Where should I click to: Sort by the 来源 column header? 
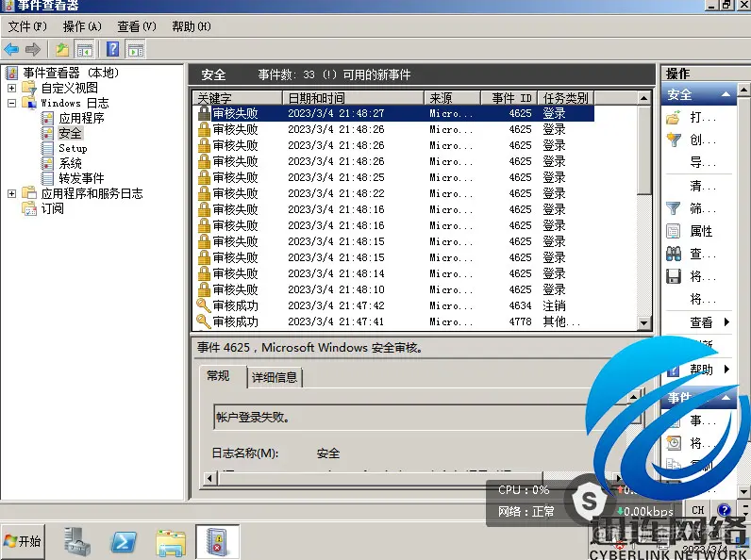[452, 98]
